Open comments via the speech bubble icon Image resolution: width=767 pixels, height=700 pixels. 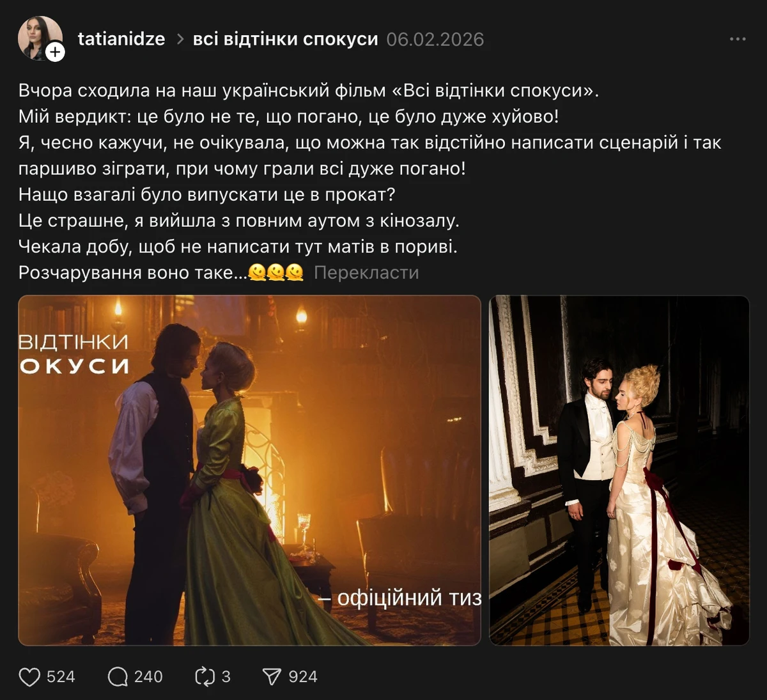point(118,677)
